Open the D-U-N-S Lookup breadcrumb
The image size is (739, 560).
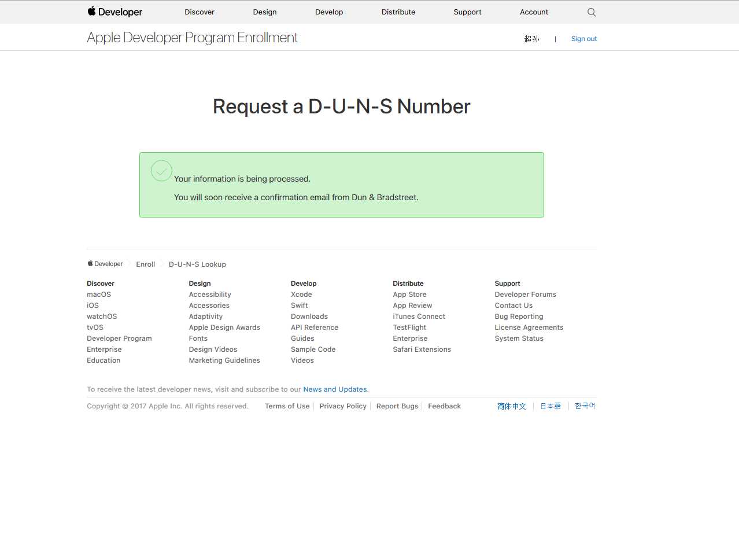[x=197, y=264]
